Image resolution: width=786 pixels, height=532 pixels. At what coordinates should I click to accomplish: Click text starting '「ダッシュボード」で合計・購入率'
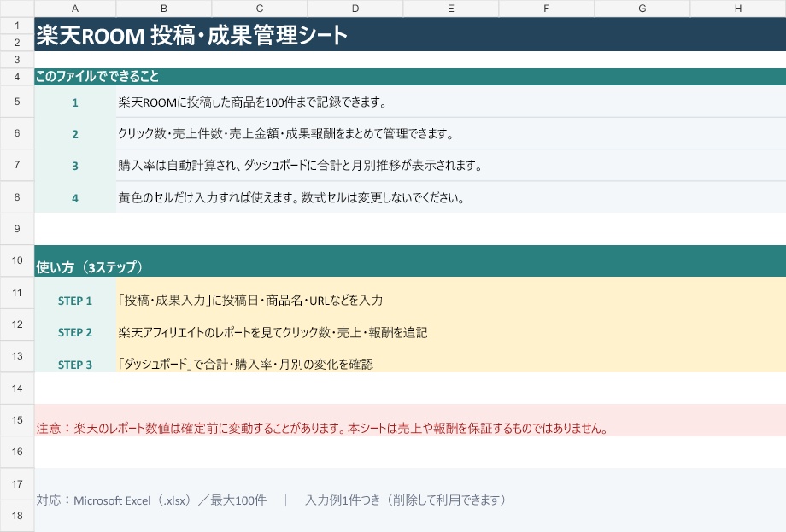(x=246, y=364)
